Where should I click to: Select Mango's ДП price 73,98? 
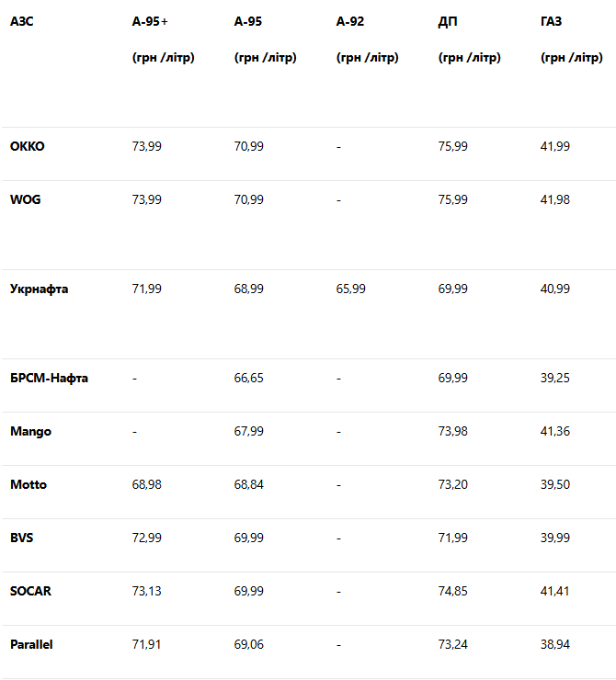click(453, 431)
